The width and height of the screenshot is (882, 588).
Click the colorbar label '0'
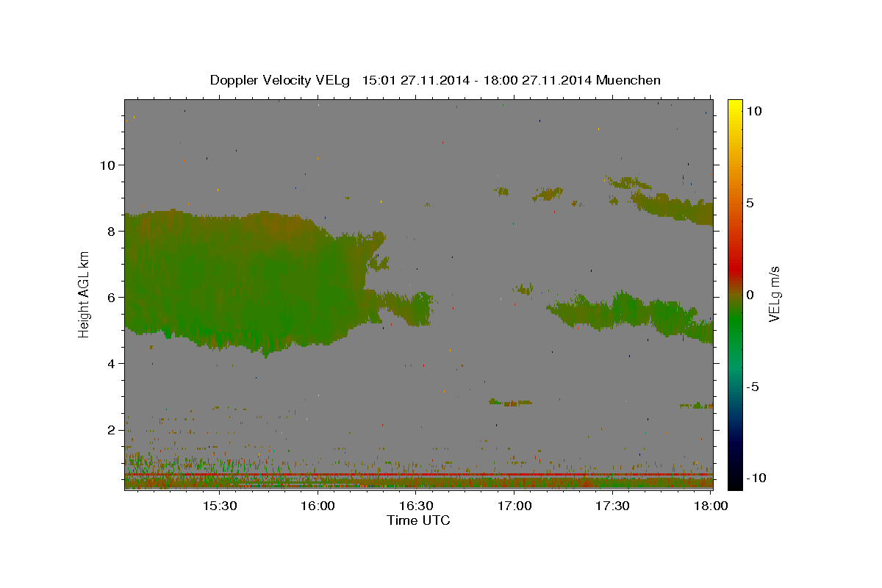click(x=750, y=295)
